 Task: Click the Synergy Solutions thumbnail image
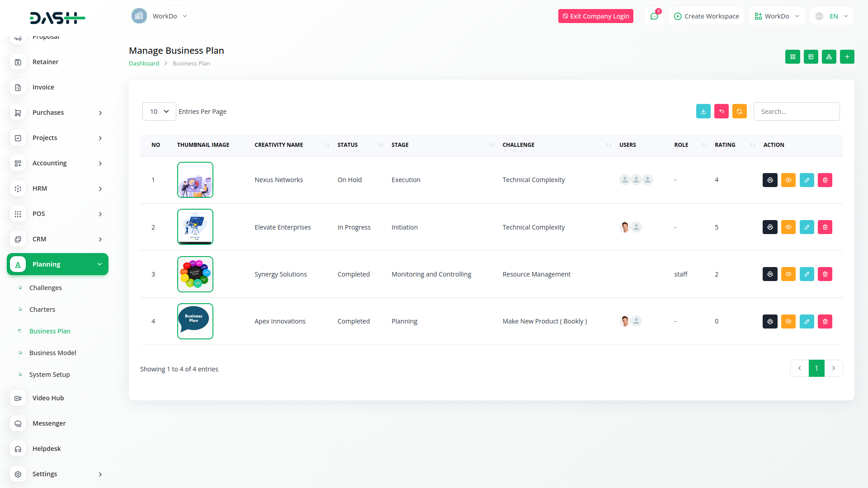coord(195,274)
